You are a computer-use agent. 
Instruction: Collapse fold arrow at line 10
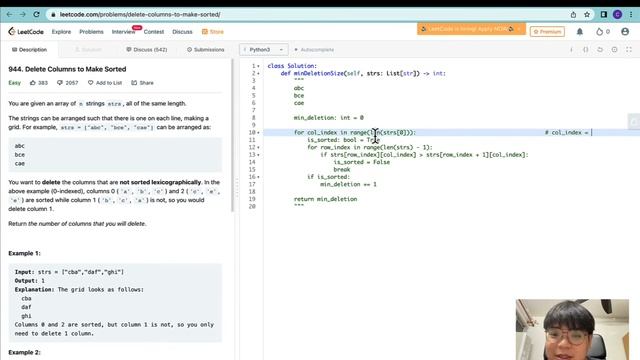[258, 133]
